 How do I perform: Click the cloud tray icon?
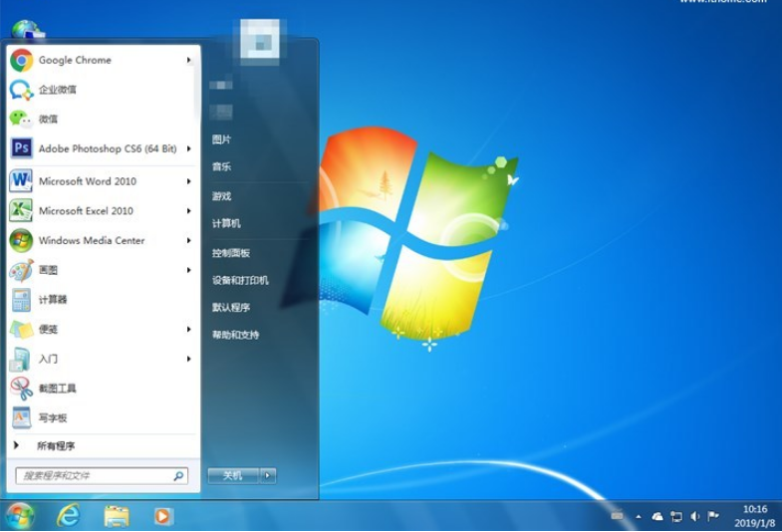[657, 516]
